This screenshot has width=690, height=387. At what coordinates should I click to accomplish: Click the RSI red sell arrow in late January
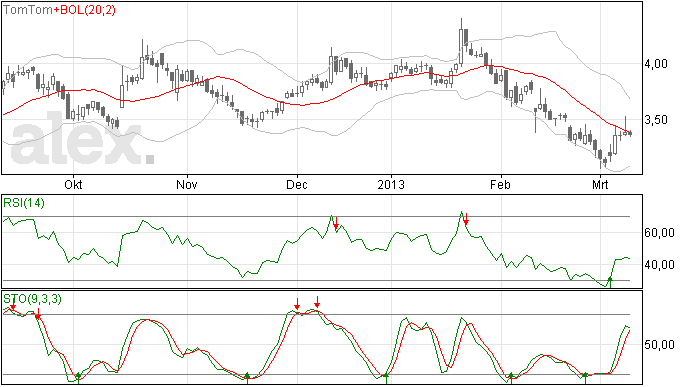pos(466,218)
